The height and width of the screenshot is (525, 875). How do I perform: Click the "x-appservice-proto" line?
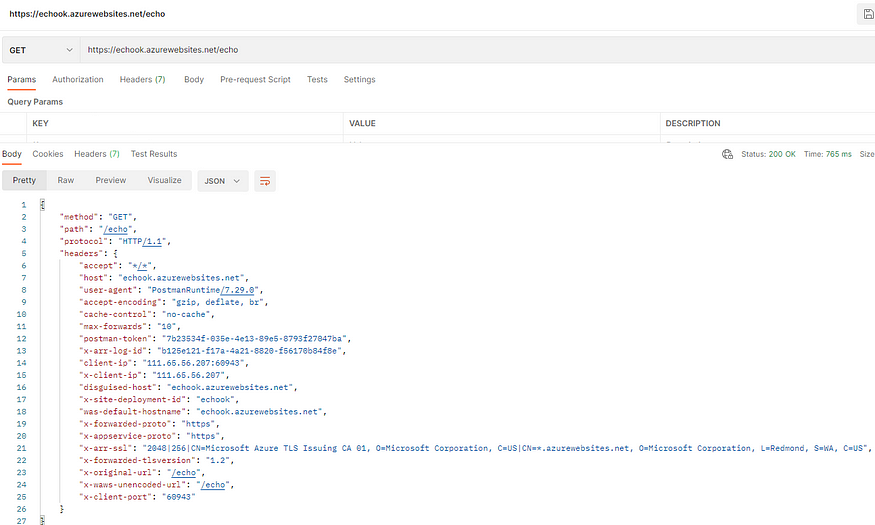pyautogui.click(x=152, y=436)
